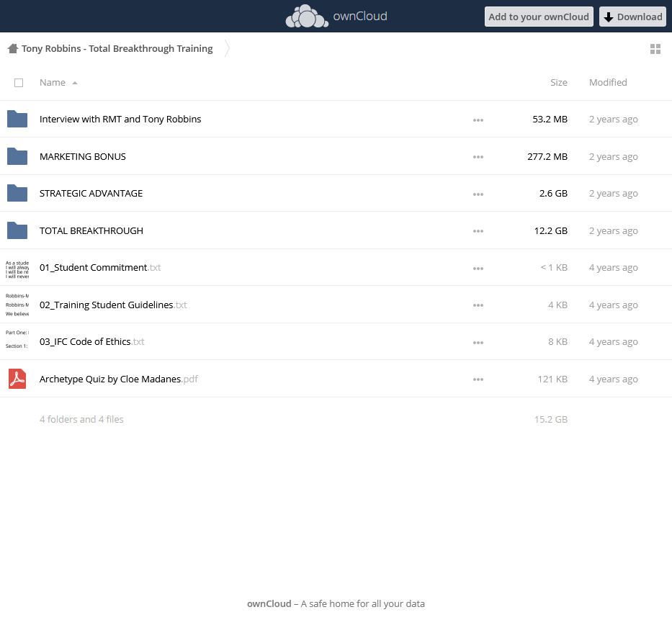Viewport: 672px width, 625px height.
Task: Click modified date of 01_Student Commitment row
Action: 613,267
